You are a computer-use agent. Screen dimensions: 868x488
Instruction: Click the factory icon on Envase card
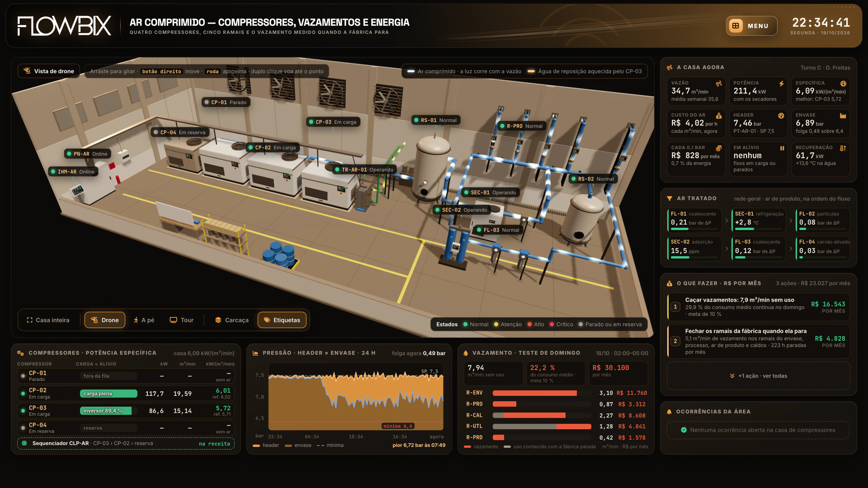tap(843, 116)
